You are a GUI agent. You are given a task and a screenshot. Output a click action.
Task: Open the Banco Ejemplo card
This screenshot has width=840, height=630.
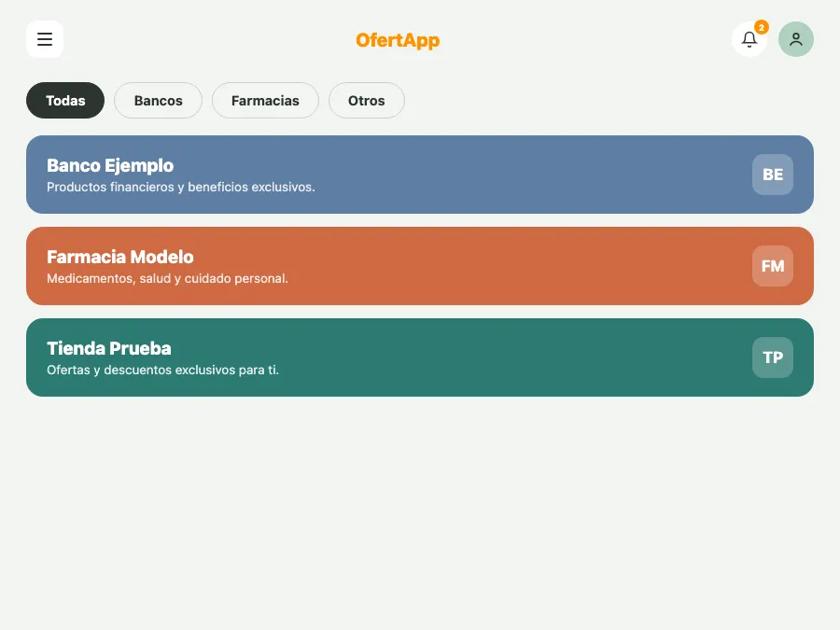pos(420,175)
